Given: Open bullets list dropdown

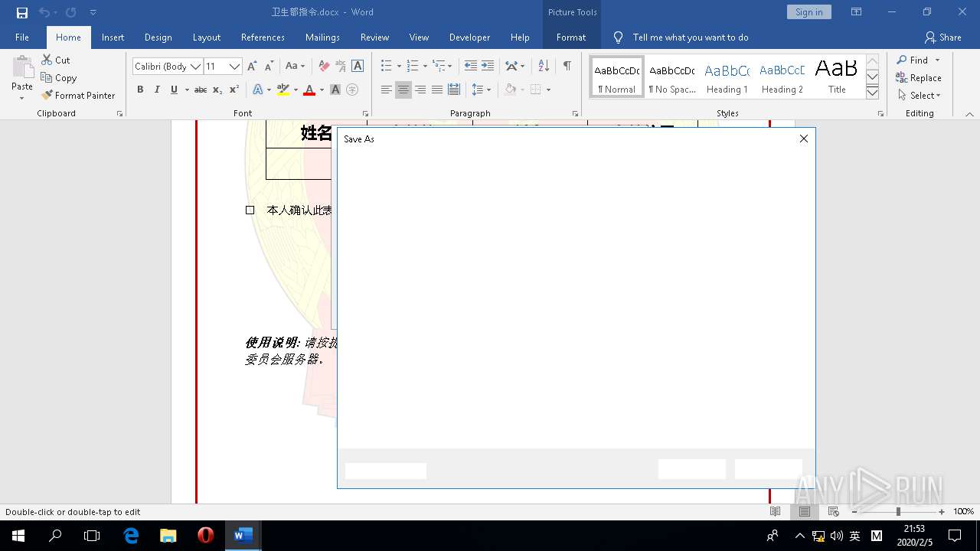Looking at the screenshot, I should click(399, 67).
